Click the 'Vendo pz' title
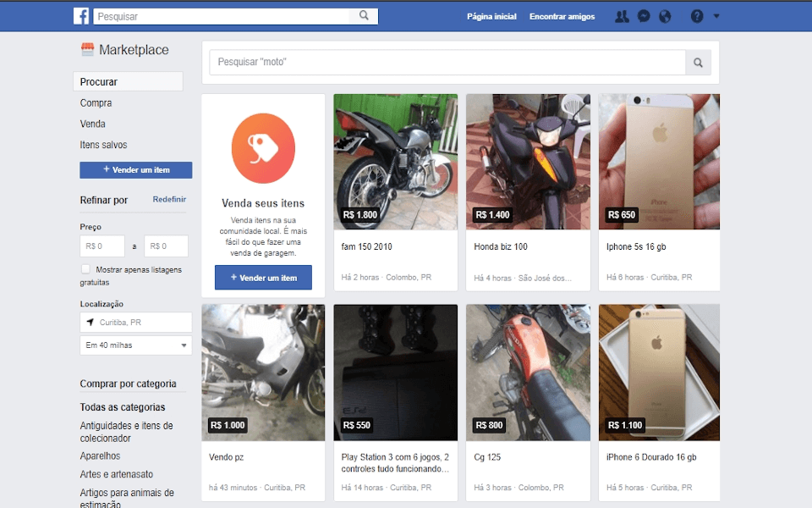812x508 pixels. tap(227, 457)
